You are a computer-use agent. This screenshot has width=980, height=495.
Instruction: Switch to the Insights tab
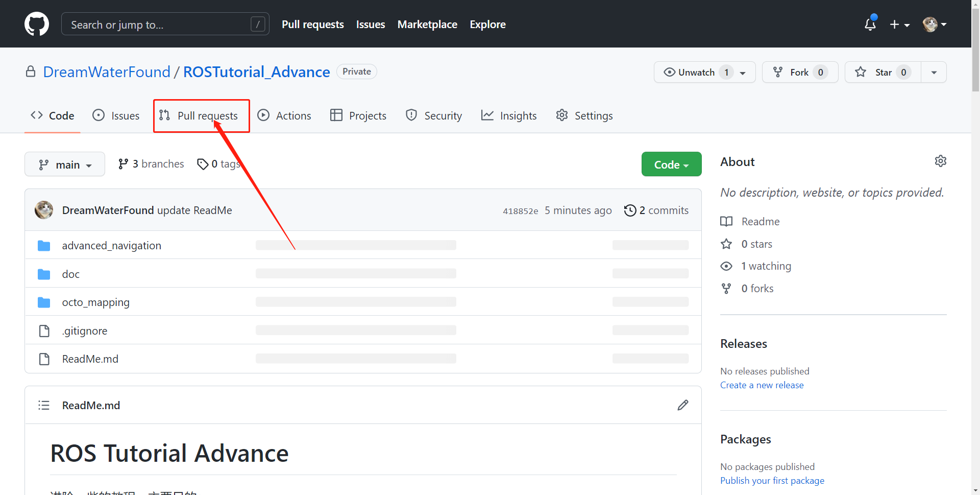pos(509,115)
